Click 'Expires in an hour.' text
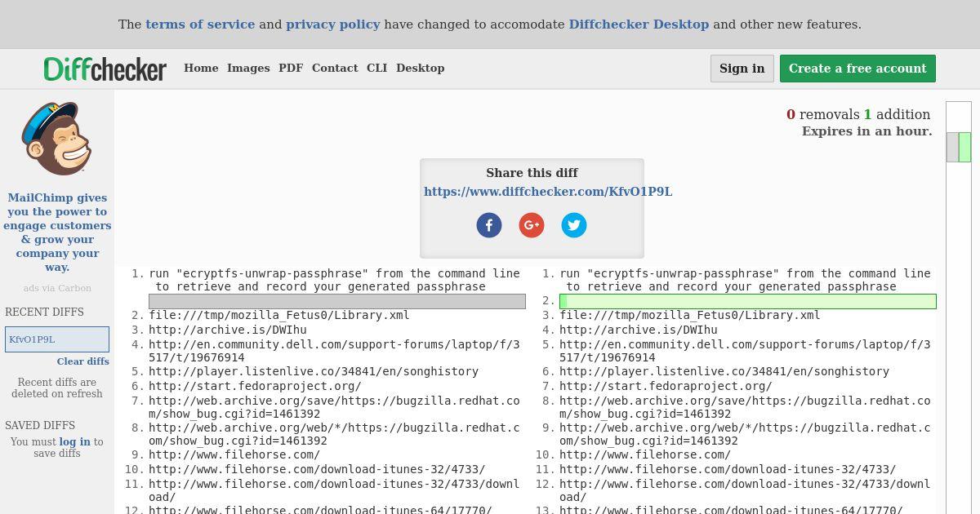This screenshot has height=514, width=980. tap(866, 131)
